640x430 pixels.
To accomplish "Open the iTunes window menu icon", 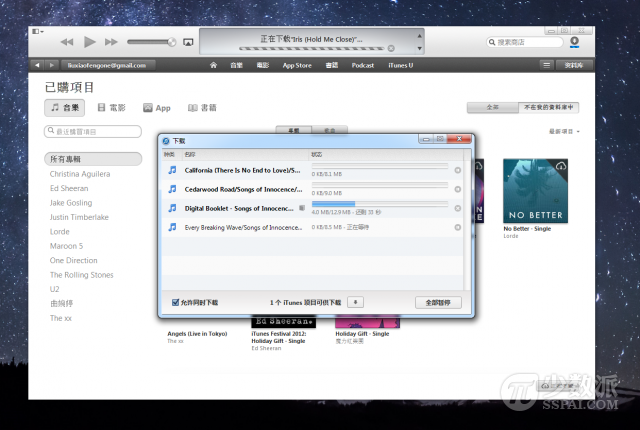I will (x=38, y=31).
